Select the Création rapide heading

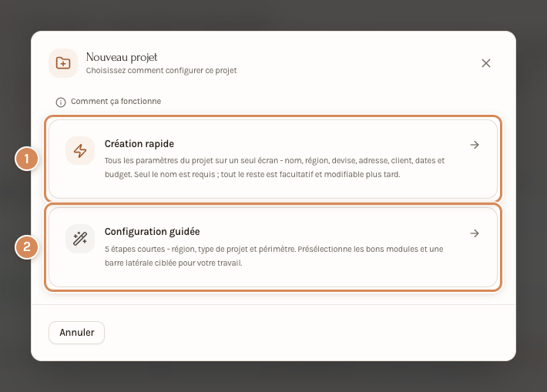coord(139,144)
